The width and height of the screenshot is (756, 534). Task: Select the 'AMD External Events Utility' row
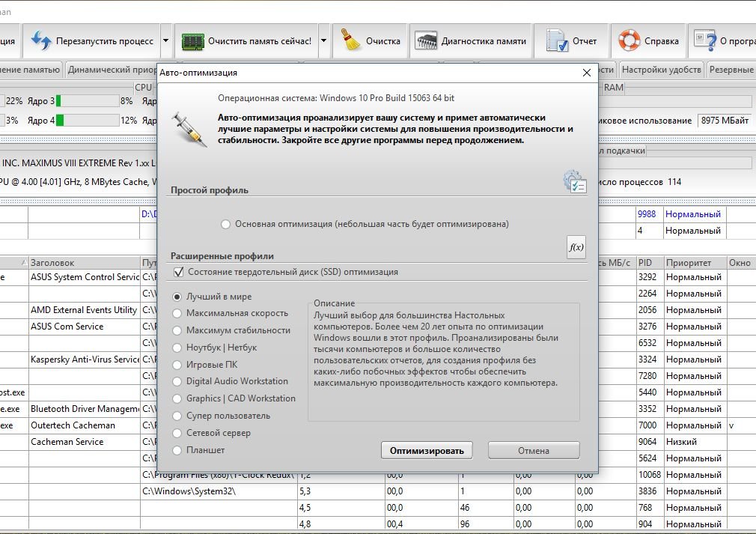[85, 310]
